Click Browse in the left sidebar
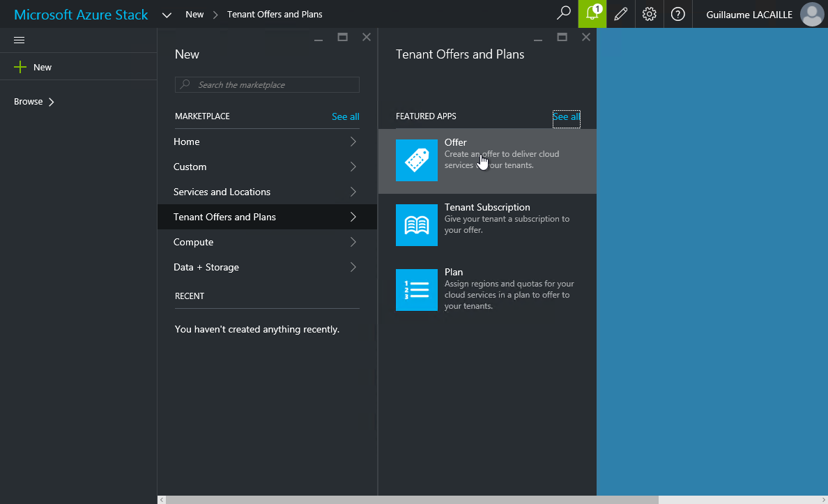828x504 pixels. click(x=28, y=102)
